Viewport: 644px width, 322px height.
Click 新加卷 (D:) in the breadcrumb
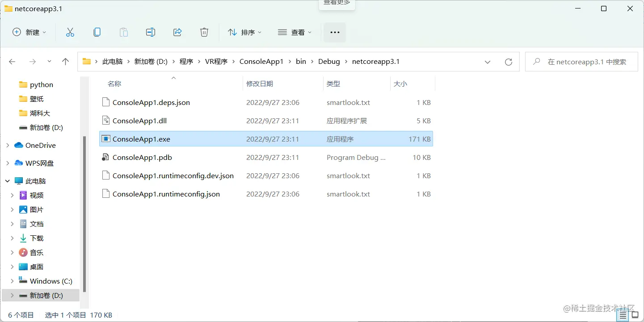[151, 62]
